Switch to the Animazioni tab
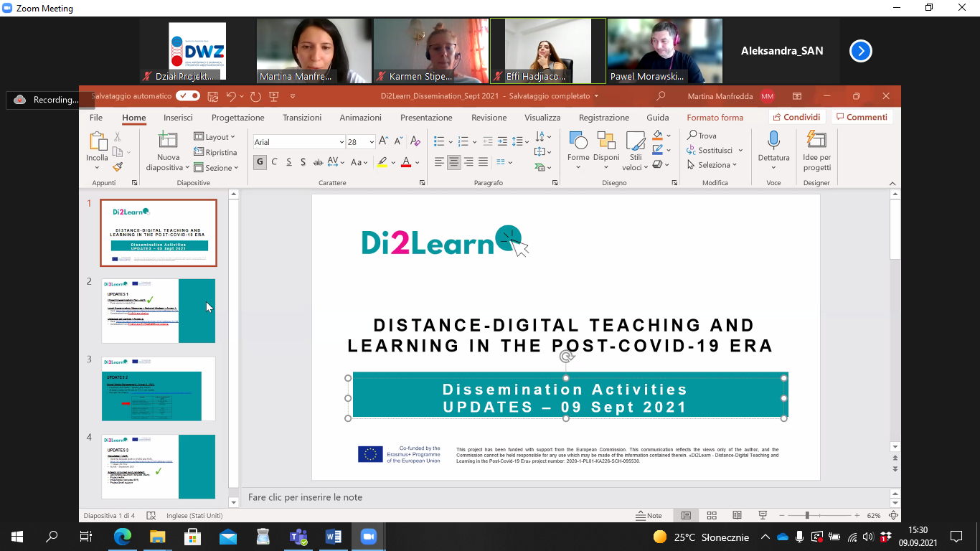Screen dimensions: 980x551 click(360, 118)
